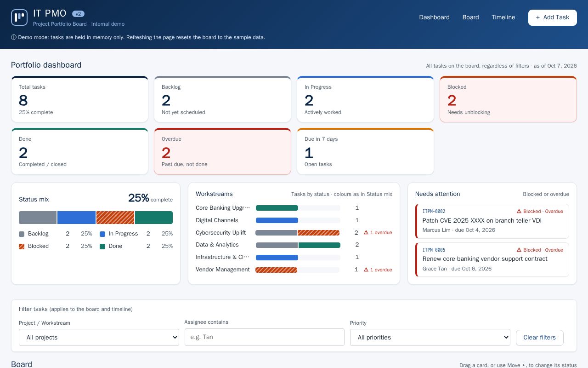Click the Cybersecurity Uplift overdue warning icon

coord(366,233)
